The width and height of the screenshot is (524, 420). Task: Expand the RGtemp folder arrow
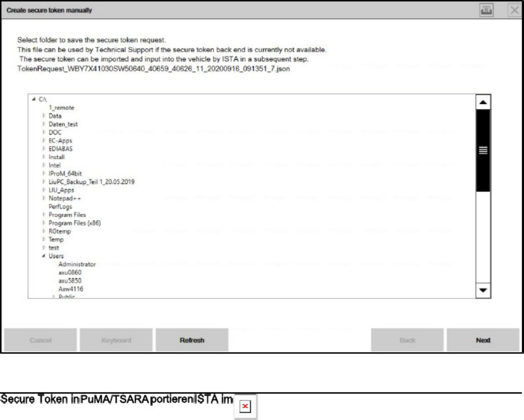pyautogui.click(x=44, y=231)
